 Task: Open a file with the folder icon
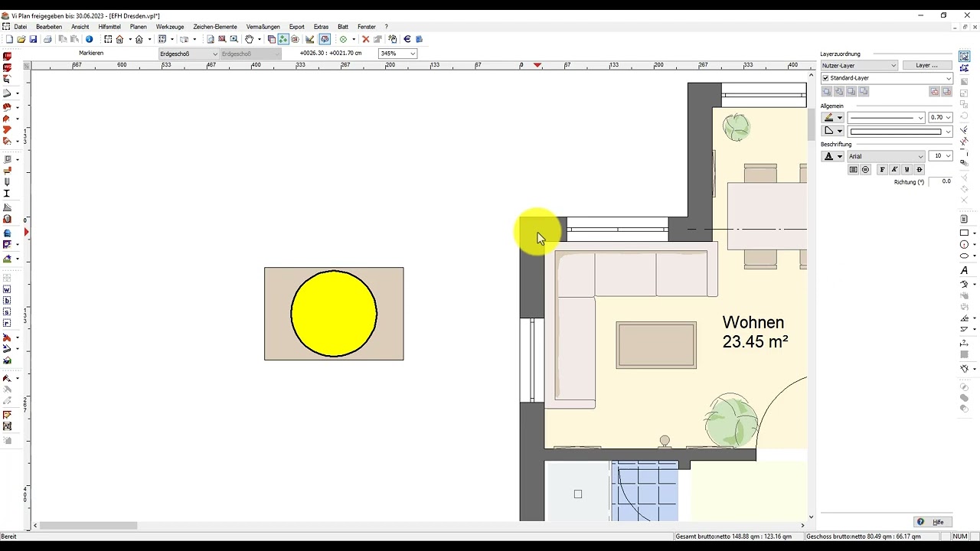point(21,39)
